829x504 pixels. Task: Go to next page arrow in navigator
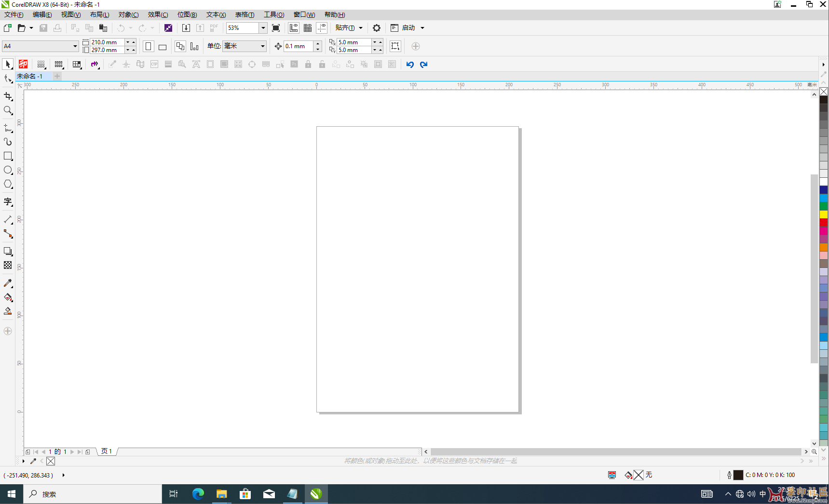[72, 452]
